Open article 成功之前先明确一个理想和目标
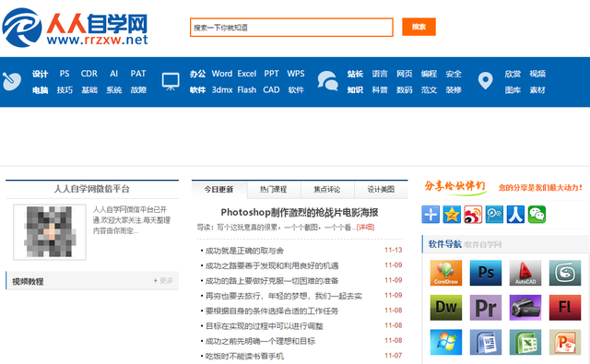 click(x=260, y=341)
